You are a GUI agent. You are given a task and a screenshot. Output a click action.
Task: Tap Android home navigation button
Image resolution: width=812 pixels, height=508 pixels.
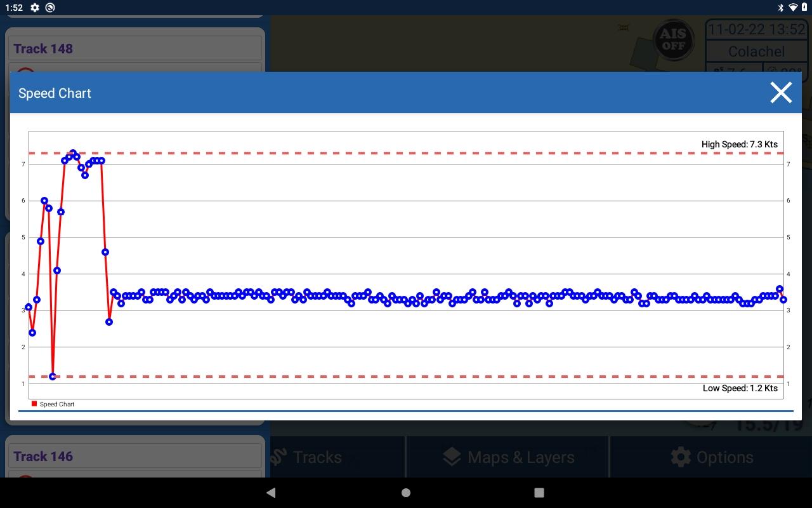[x=406, y=493]
